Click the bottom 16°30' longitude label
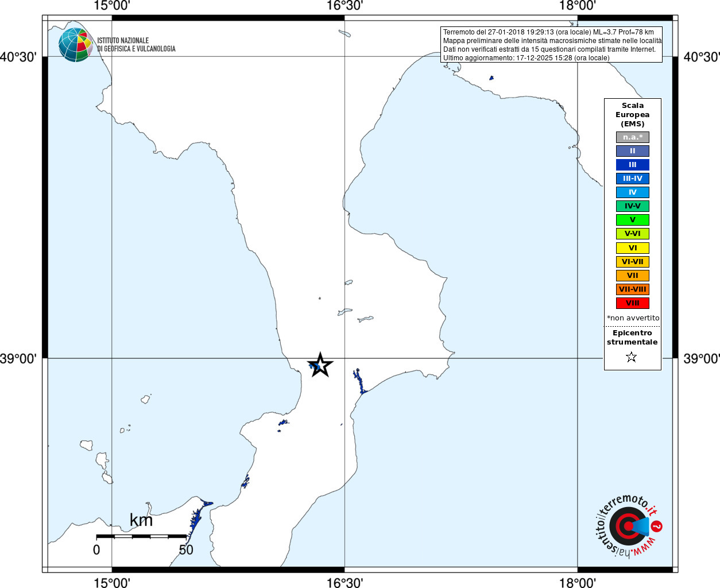The height and width of the screenshot is (588, 720). coord(344,582)
